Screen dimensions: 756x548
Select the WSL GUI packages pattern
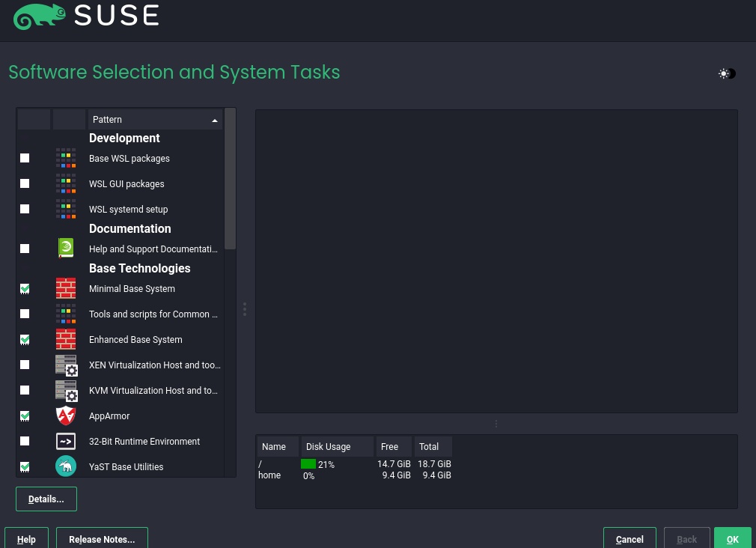126,184
